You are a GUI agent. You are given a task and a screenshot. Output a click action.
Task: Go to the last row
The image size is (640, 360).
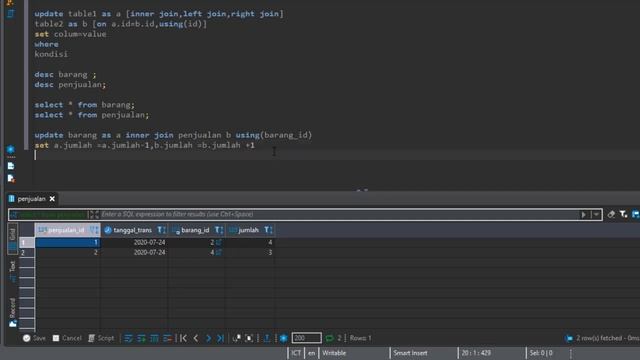(x=221, y=338)
